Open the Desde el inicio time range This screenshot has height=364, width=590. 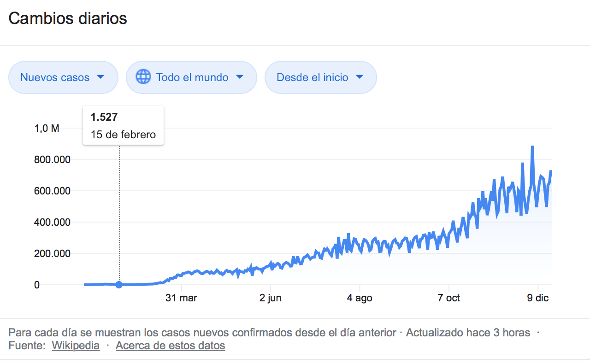click(320, 77)
